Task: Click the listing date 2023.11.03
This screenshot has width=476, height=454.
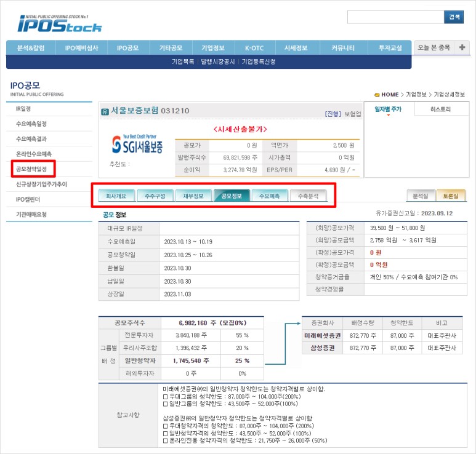Action: (x=177, y=294)
